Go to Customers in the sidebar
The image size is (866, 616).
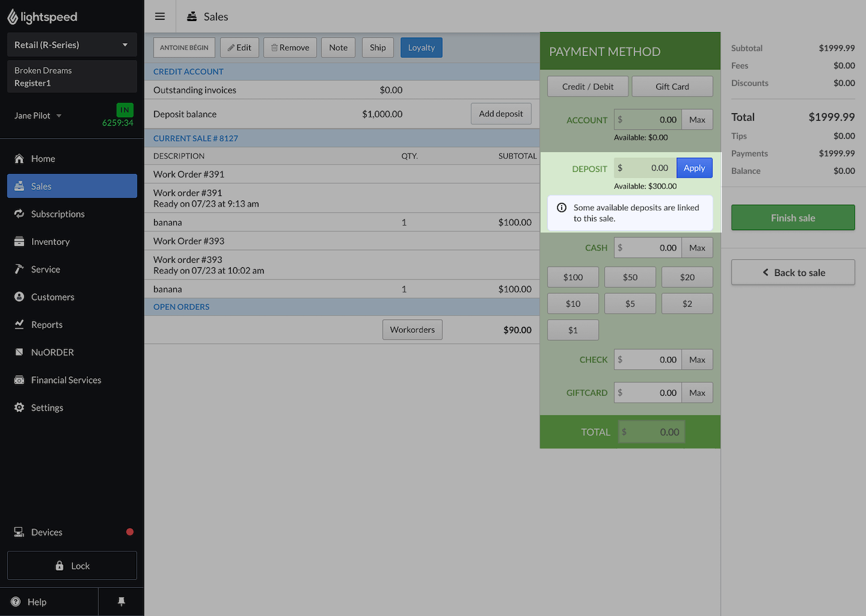click(53, 297)
